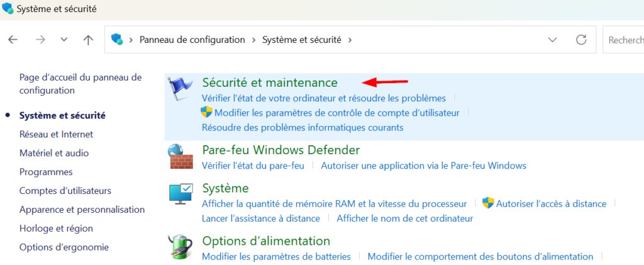
Task: Go back with the left arrow
Action: click(13, 40)
